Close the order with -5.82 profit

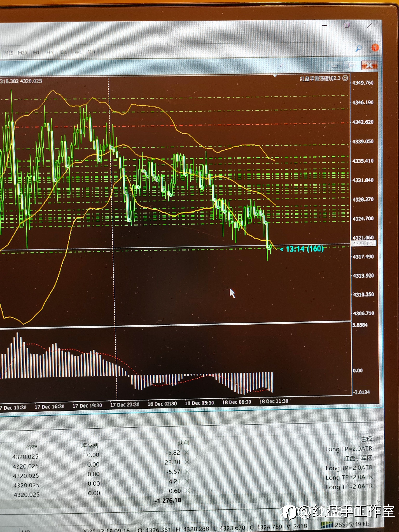[x=187, y=453]
